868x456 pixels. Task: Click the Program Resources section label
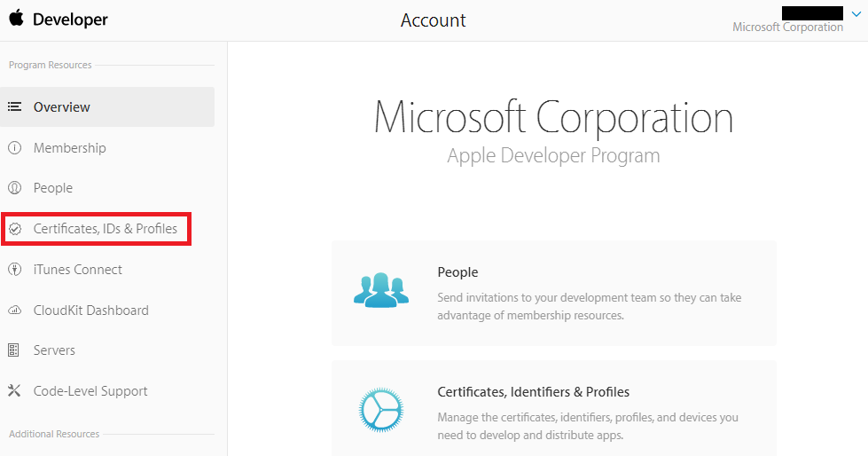pyautogui.click(x=51, y=65)
